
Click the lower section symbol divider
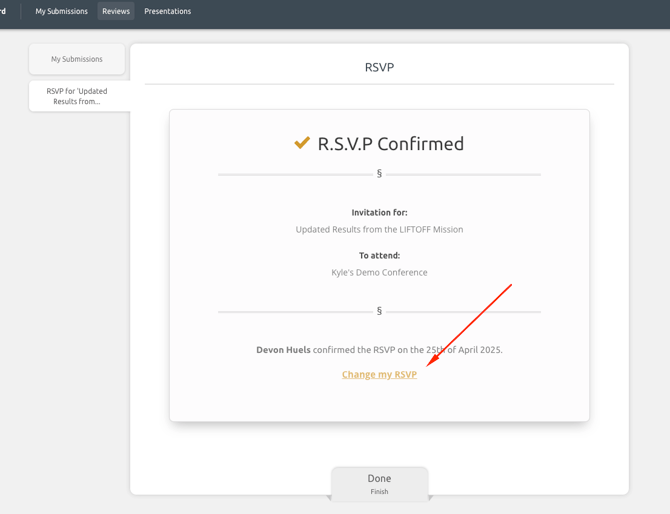pyautogui.click(x=379, y=311)
